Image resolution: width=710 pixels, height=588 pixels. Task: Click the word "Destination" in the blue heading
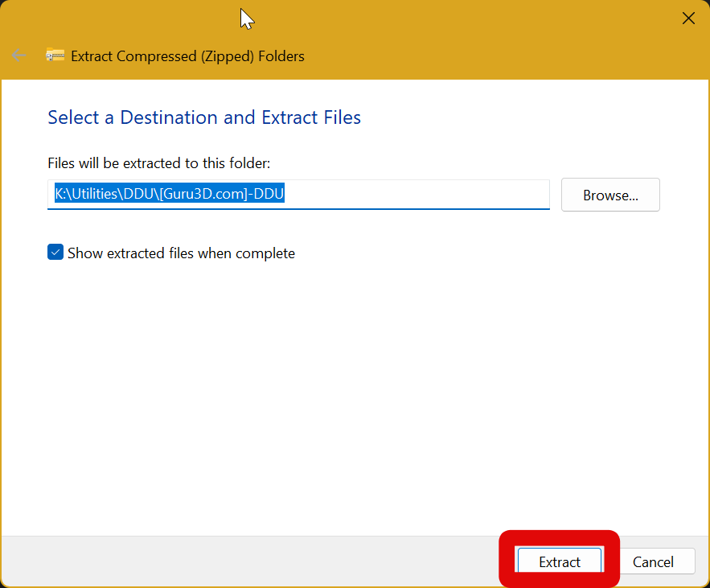coord(169,117)
